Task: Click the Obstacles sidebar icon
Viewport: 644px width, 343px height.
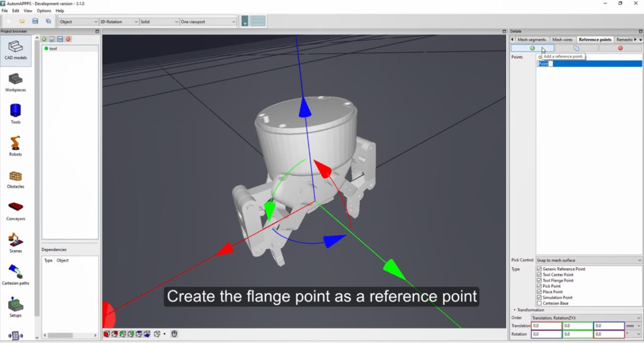Action: tap(16, 178)
